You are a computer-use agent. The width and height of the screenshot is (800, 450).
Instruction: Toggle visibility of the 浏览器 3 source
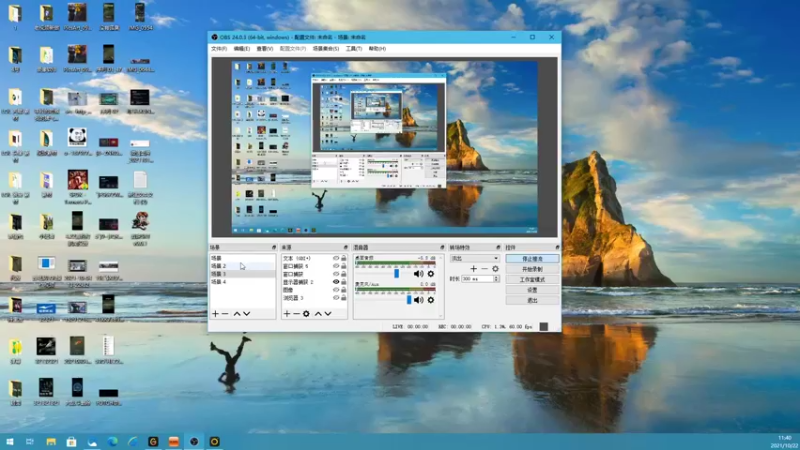(x=336, y=298)
